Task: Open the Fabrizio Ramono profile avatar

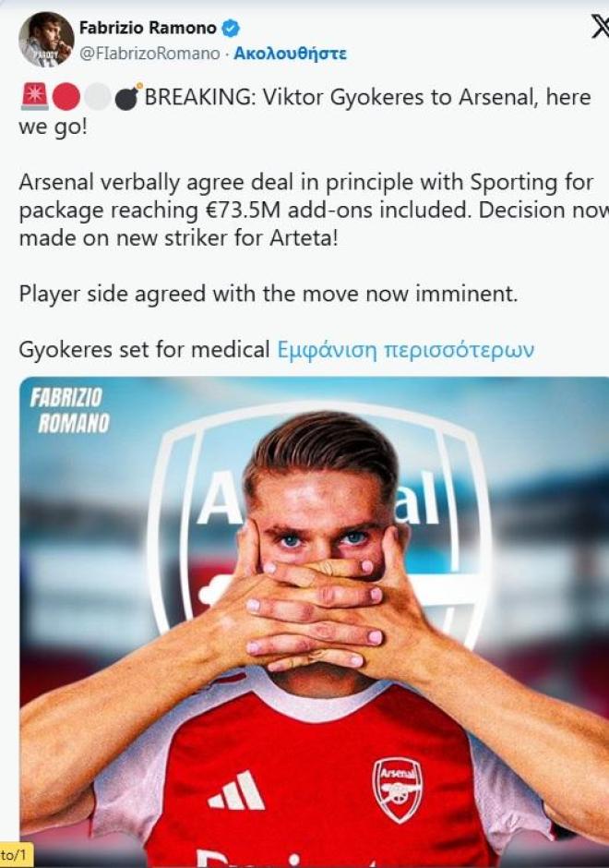Action: (x=46, y=40)
